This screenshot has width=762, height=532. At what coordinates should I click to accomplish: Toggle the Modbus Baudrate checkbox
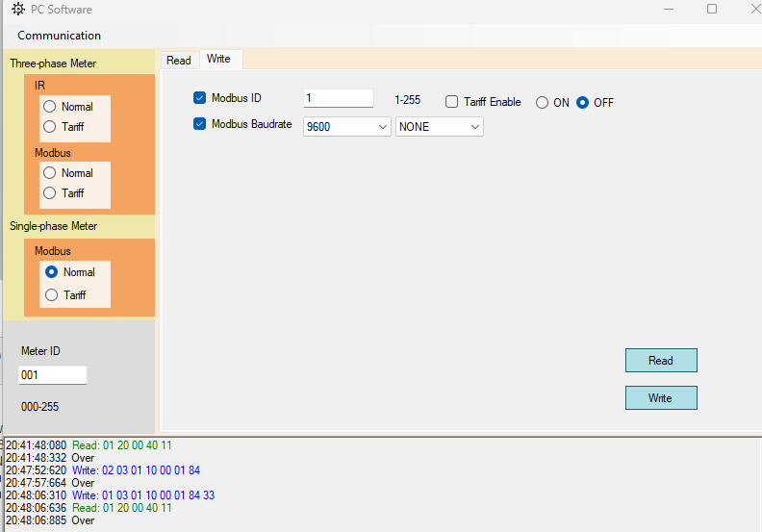tap(200, 124)
